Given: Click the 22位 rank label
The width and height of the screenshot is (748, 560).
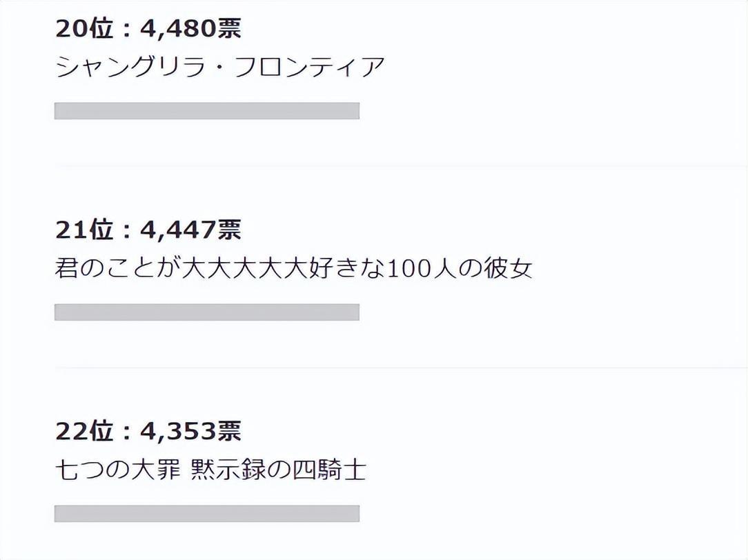Looking at the screenshot, I should click(83, 431).
